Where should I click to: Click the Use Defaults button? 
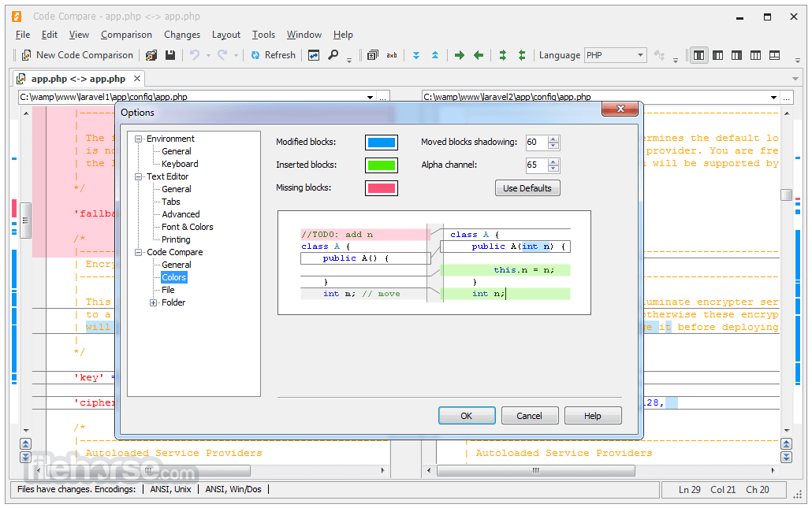click(x=527, y=187)
